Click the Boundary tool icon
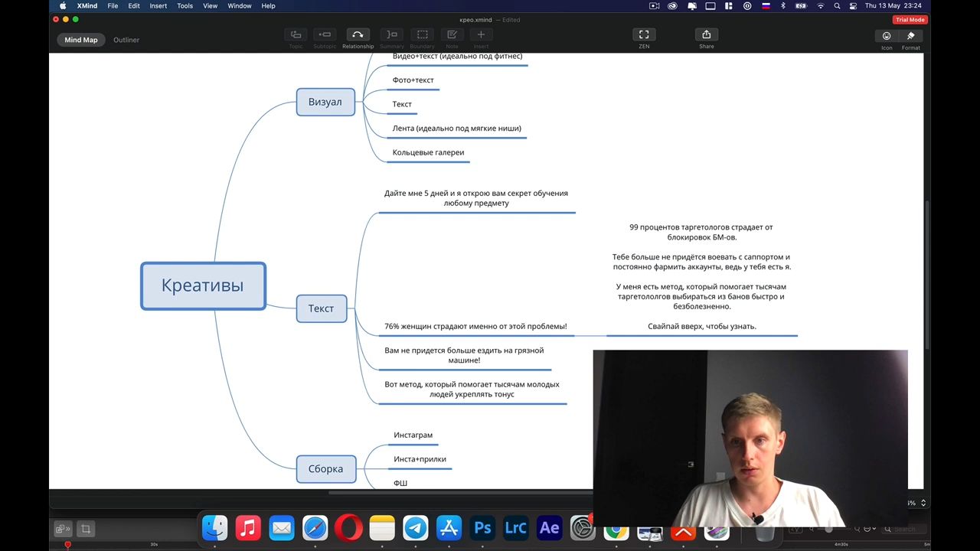This screenshot has width=980, height=551. (422, 35)
